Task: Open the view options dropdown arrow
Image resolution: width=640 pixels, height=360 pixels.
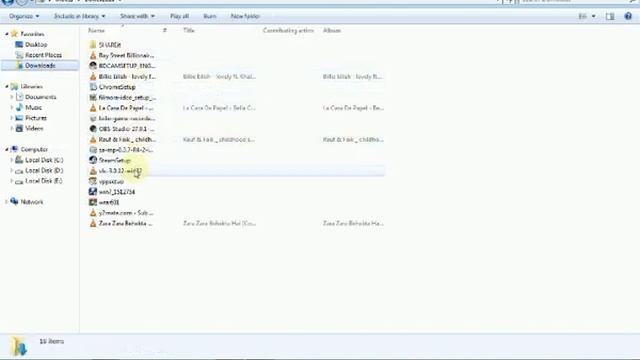Action: tap(593, 16)
